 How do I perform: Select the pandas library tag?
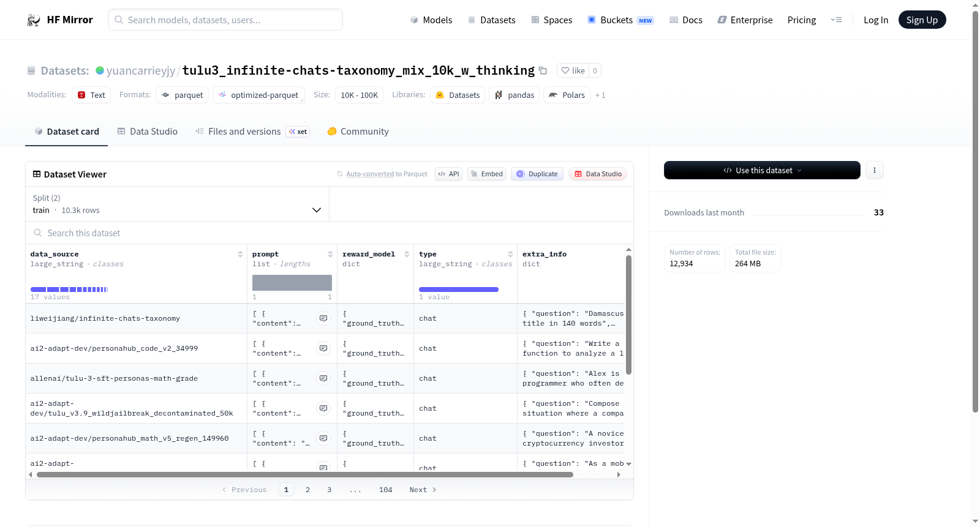pos(514,95)
